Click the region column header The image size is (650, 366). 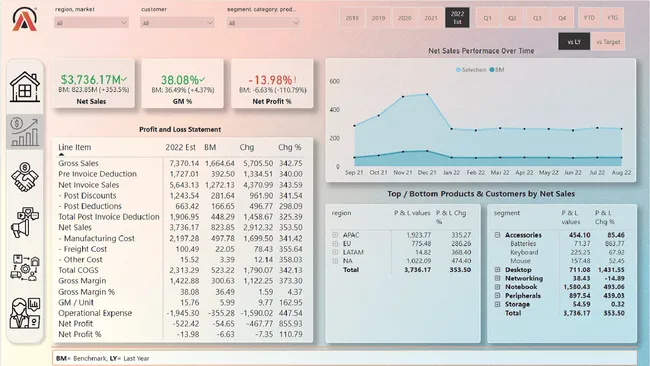click(341, 213)
